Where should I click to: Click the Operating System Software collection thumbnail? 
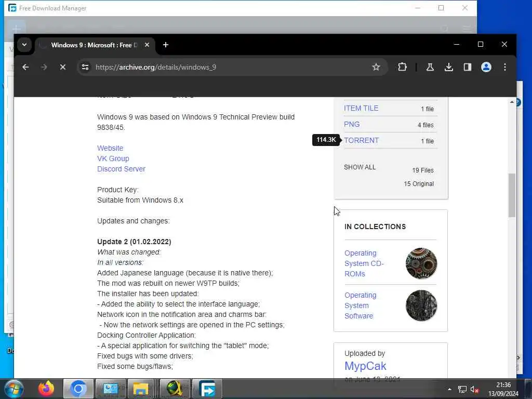tap(421, 305)
